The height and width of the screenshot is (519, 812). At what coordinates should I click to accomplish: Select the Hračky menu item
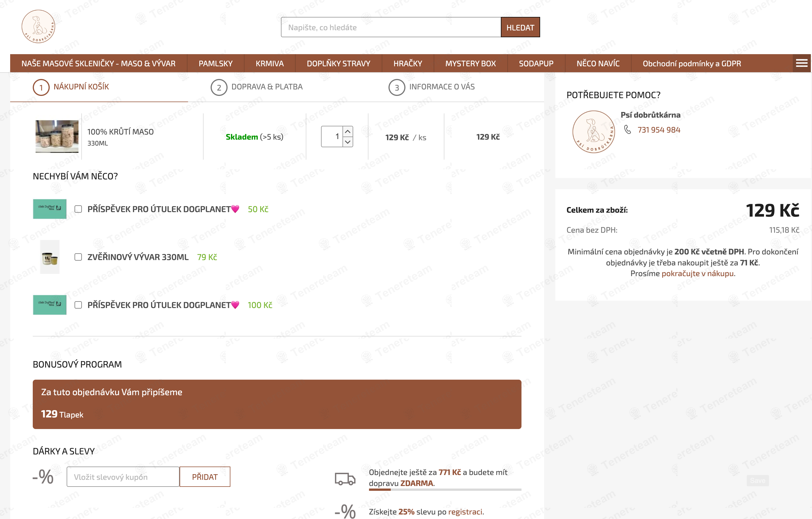pos(407,63)
